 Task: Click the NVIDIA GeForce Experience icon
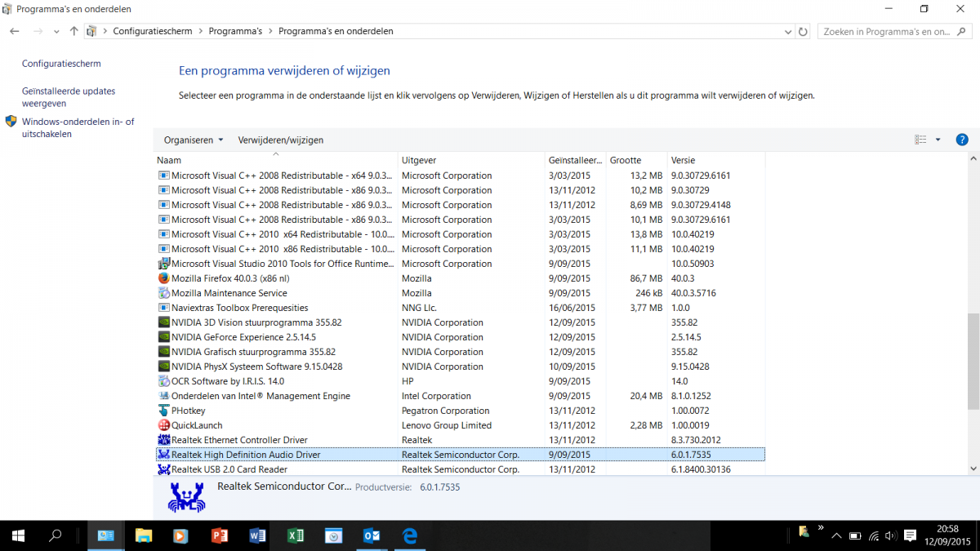point(163,337)
